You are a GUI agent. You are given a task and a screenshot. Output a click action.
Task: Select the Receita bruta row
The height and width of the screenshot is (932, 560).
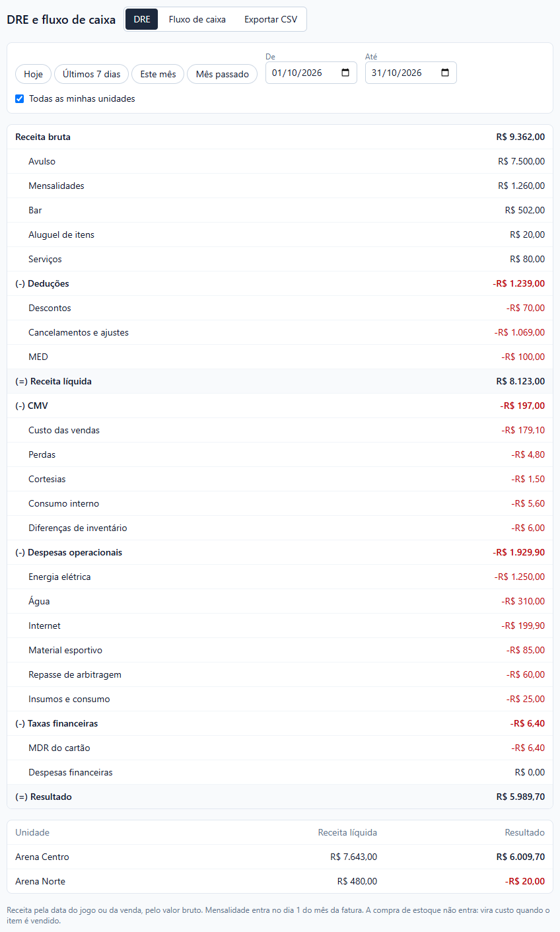point(280,137)
